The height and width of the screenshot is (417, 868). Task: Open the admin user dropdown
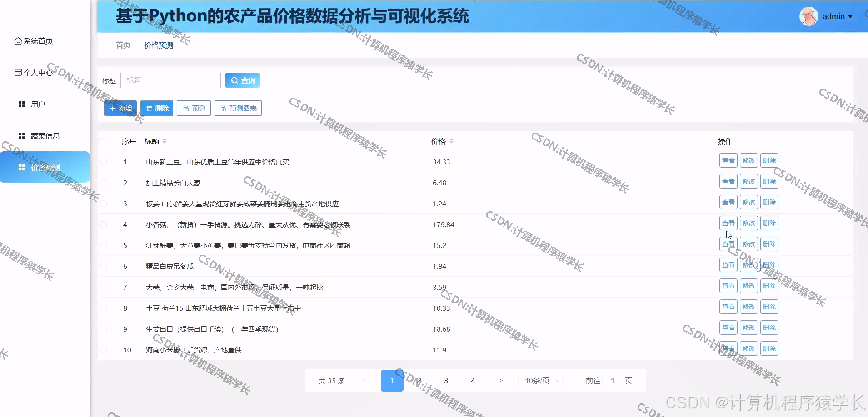pyautogui.click(x=838, y=16)
